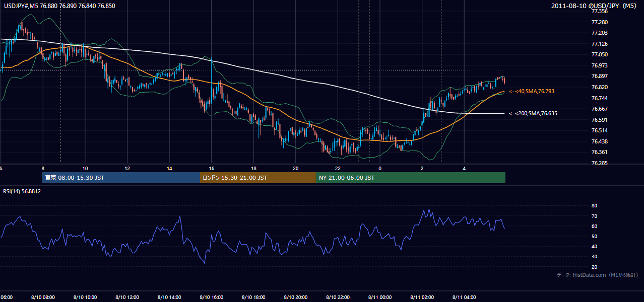Click hour label 14 below the price chart
Image resolution: width=644 pixels, height=302 pixels.
(169, 169)
